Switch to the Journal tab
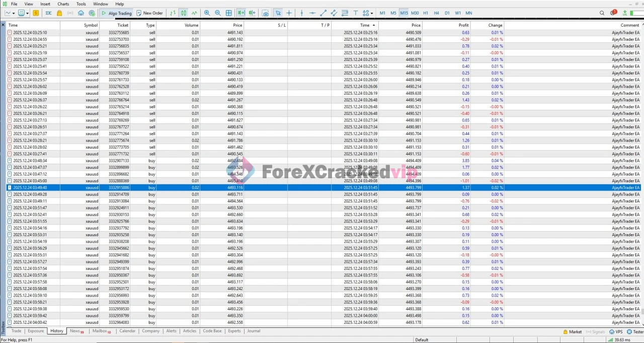Viewport: 644px width, 343px height. [x=253, y=331]
